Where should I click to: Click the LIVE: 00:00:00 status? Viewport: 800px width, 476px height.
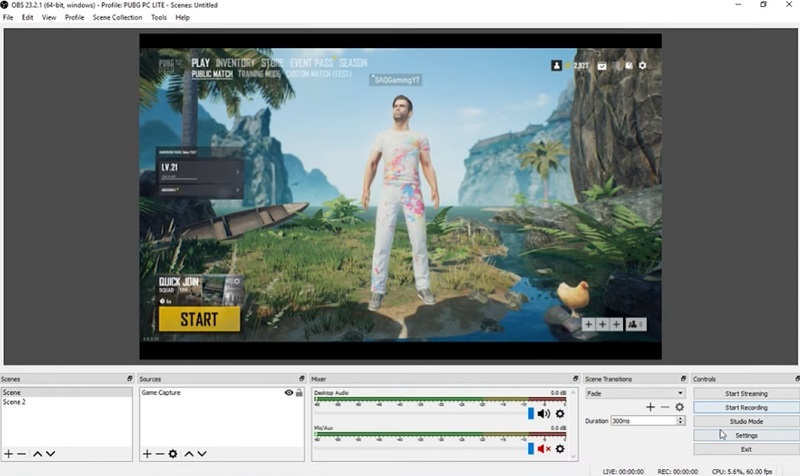(623, 471)
